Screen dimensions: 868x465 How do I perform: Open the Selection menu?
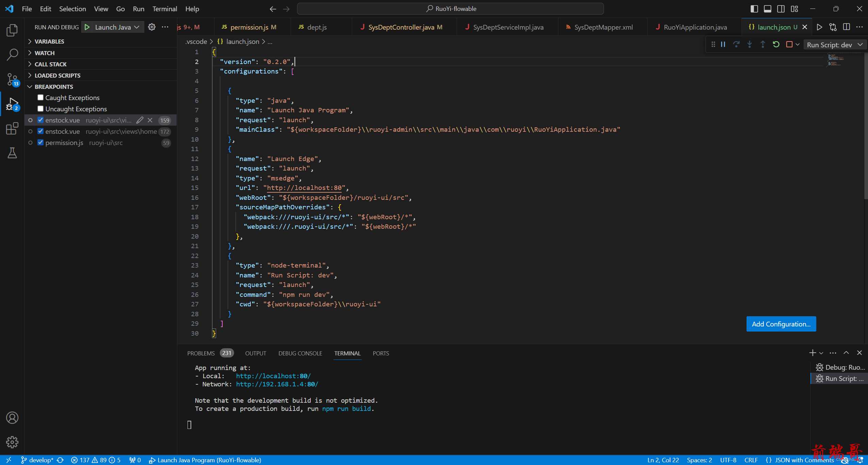[x=72, y=9]
